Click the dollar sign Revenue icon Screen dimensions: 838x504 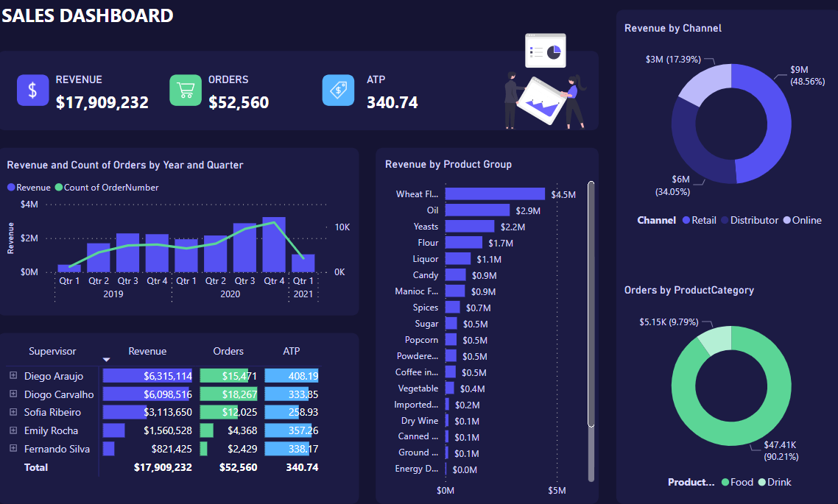coord(32,90)
